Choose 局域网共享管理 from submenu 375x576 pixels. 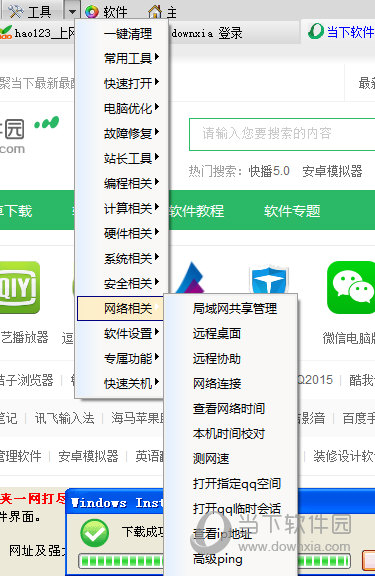231,309
